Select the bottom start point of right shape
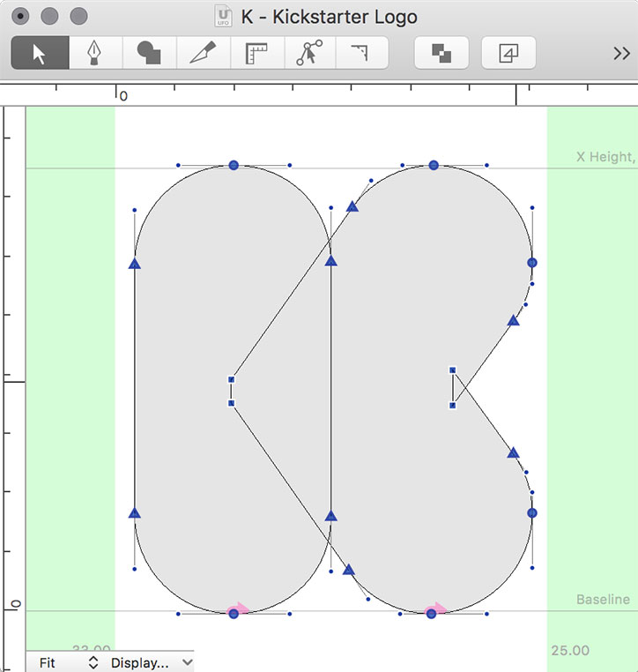Viewport: 638px width, 672px height. (x=431, y=614)
